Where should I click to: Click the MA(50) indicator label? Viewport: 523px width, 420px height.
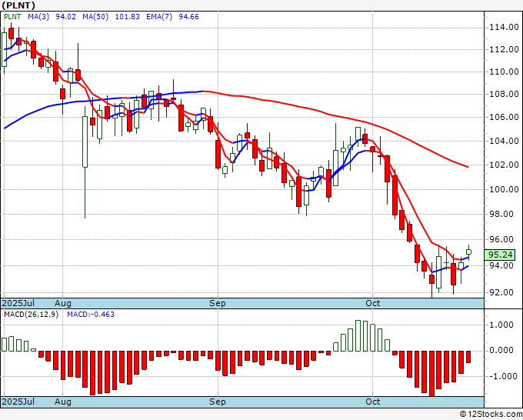click(x=95, y=17)
